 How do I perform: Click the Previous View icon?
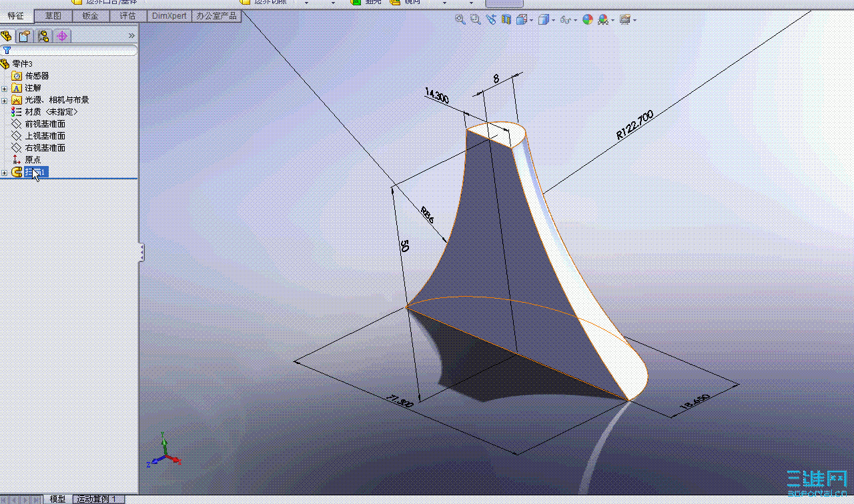(x=491, y=20)
